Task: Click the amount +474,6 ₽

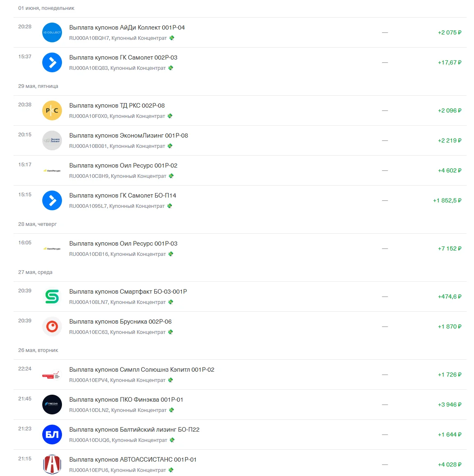Action: (449, 297)
